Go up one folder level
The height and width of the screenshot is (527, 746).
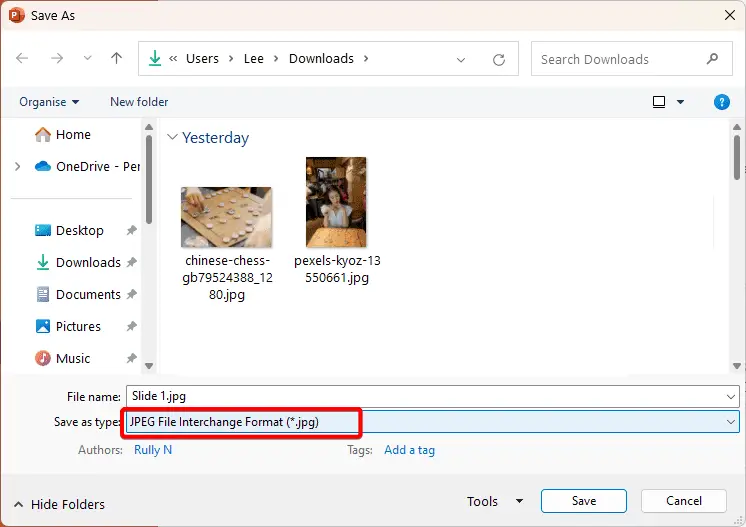point(117,58)
